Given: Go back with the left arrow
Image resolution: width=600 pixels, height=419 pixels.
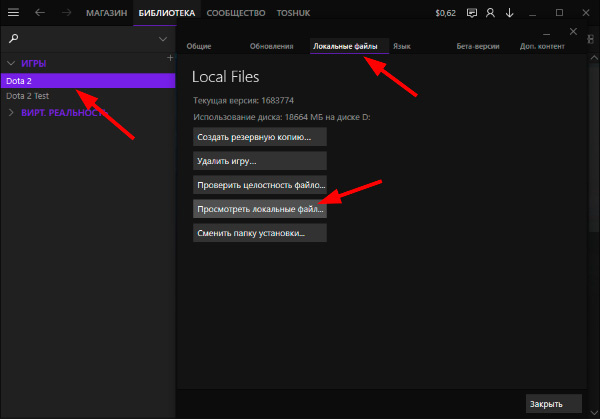Looking at the screenshot, I should tap(40, 13).
